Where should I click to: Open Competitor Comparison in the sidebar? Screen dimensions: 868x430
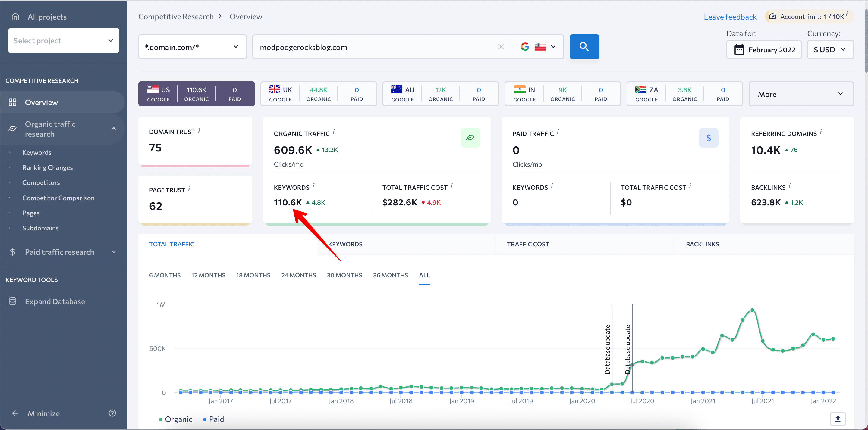58,198
